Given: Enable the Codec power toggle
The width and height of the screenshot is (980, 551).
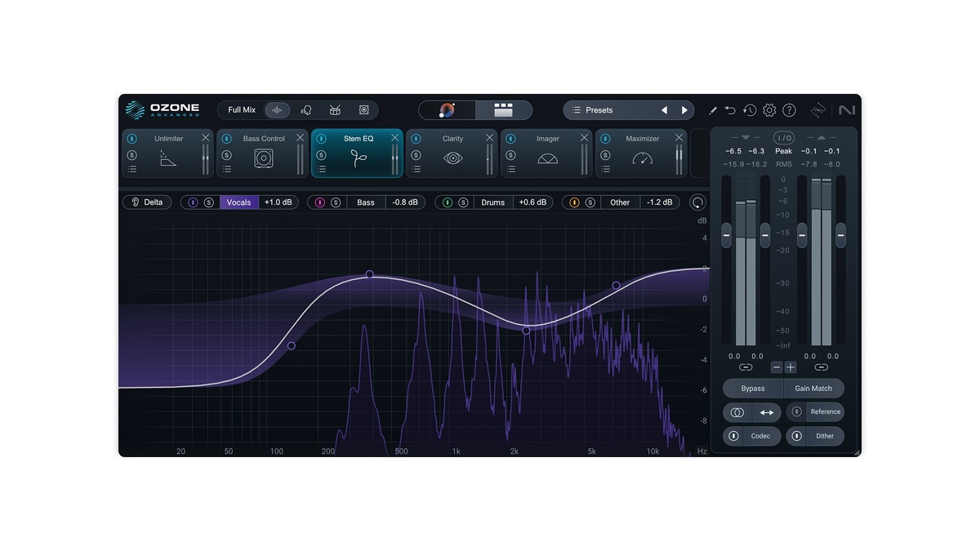Looking at the screenshot, I should coord(733,436).
